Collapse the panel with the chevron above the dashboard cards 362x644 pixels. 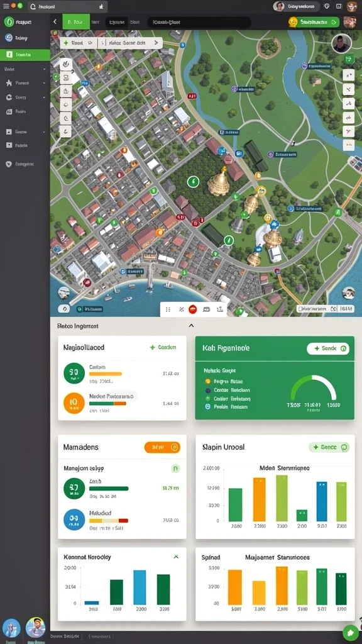tap(191, 326)
